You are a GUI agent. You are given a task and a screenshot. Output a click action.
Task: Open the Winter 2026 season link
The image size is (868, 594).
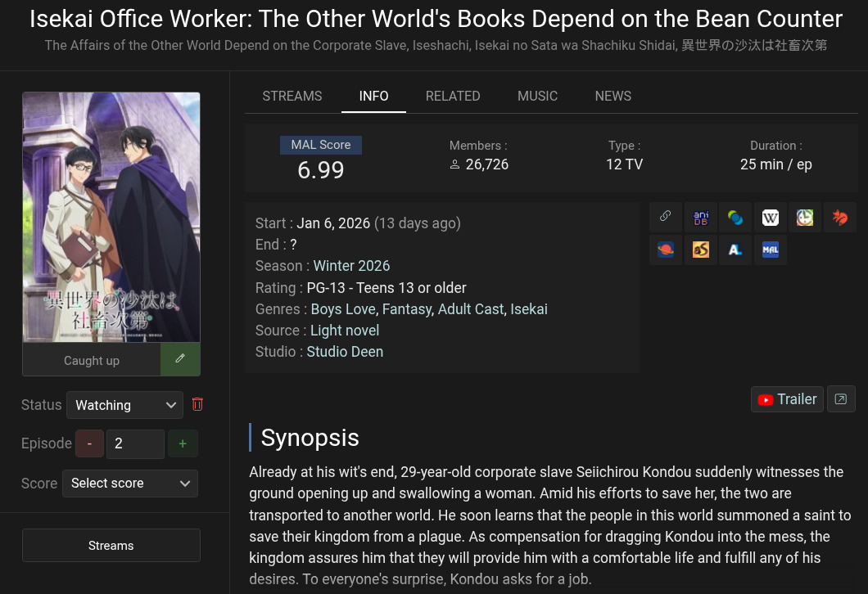351,266
